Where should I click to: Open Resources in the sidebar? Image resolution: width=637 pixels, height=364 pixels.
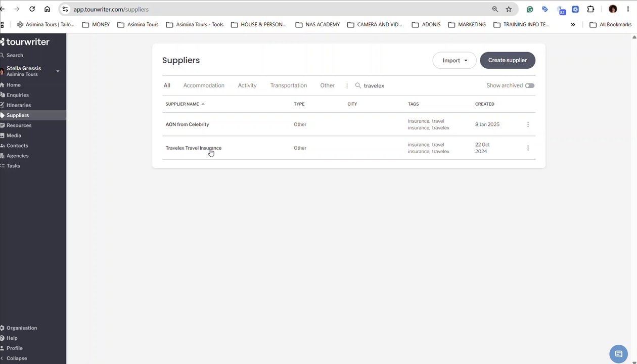(19, 125)
